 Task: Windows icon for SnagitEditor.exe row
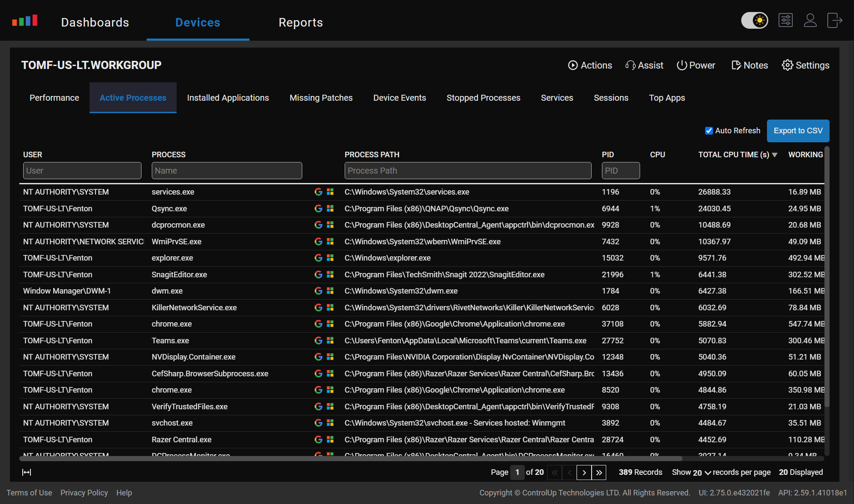click(x=330, y=275)
